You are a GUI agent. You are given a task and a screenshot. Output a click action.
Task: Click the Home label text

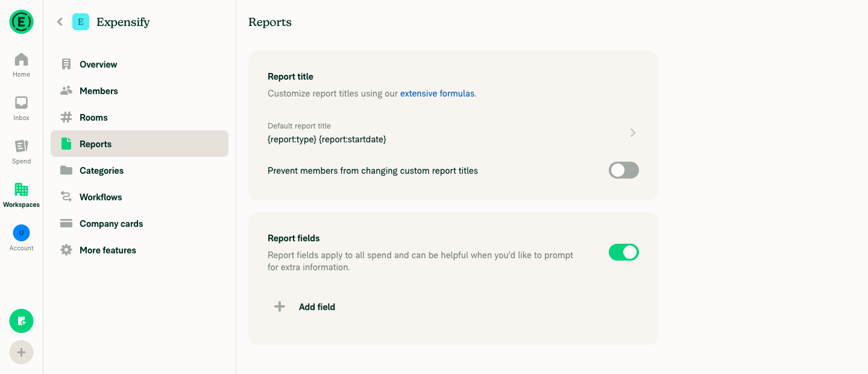(x=21, y=74)
